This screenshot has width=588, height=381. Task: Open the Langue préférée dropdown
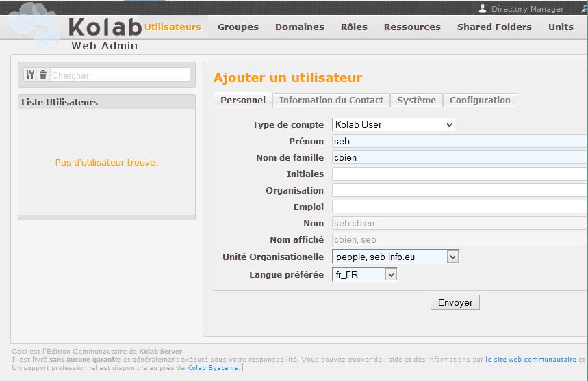(x=364, y=274)
